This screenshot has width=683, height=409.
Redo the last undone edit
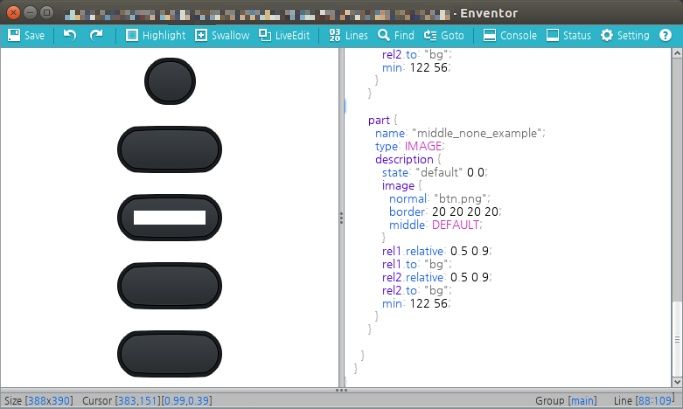pos(96,35)
